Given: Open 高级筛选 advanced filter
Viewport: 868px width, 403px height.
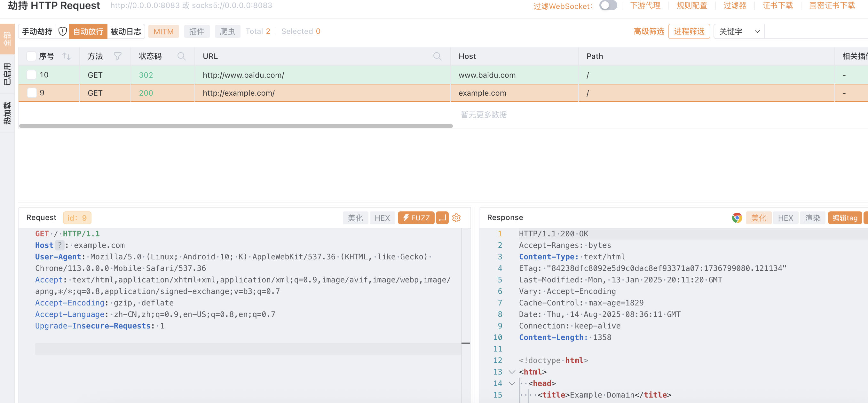Looking at the screenshot, I should point(649,31).
